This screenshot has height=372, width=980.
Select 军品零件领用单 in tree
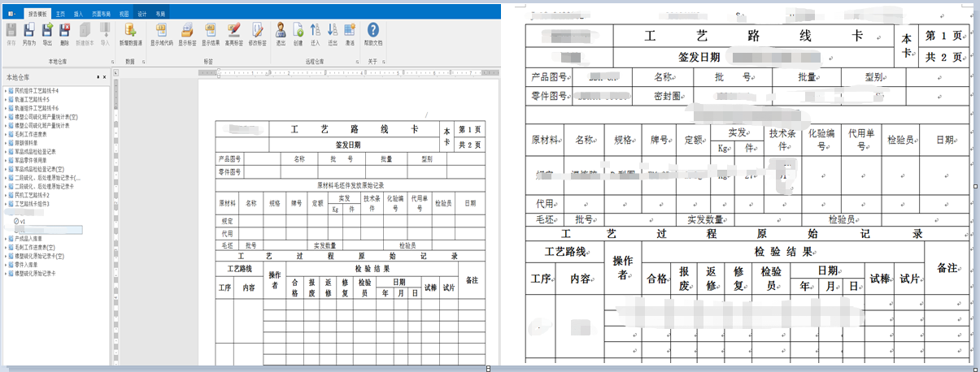pos(32,160)
